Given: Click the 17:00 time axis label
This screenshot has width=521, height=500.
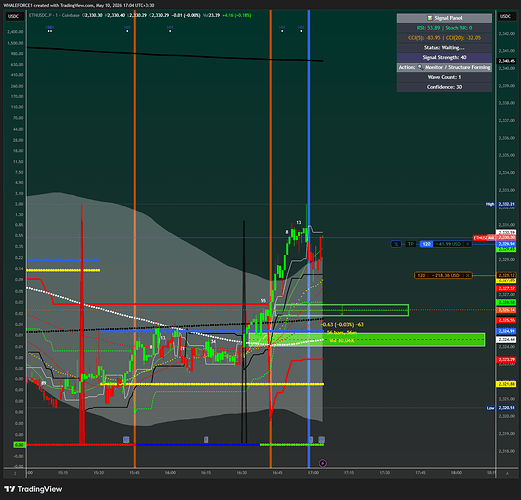Looking at the screenshot, I should pos(313,473).
